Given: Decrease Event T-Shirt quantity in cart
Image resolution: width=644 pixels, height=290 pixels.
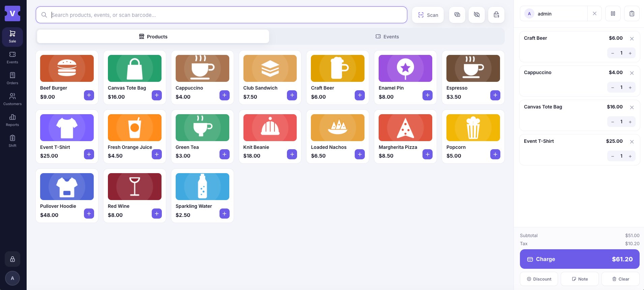Looking at the screenshot, I should pyautogui.click(x=613, y=156).
